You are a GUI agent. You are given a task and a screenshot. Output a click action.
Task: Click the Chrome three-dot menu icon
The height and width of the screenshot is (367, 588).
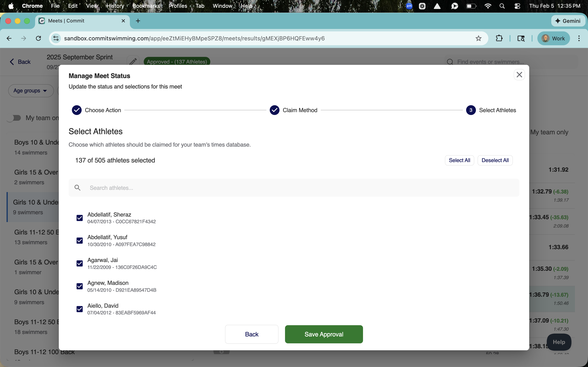(579, 38)
